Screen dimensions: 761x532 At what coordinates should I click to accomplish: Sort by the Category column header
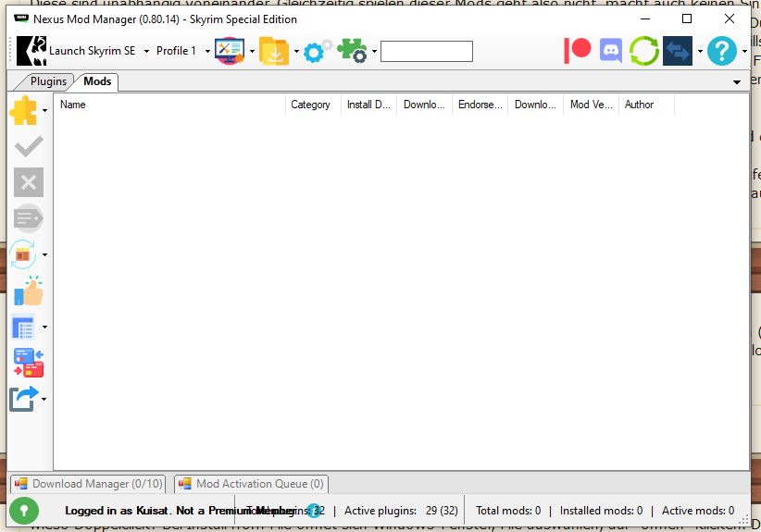tap(311, 105)
